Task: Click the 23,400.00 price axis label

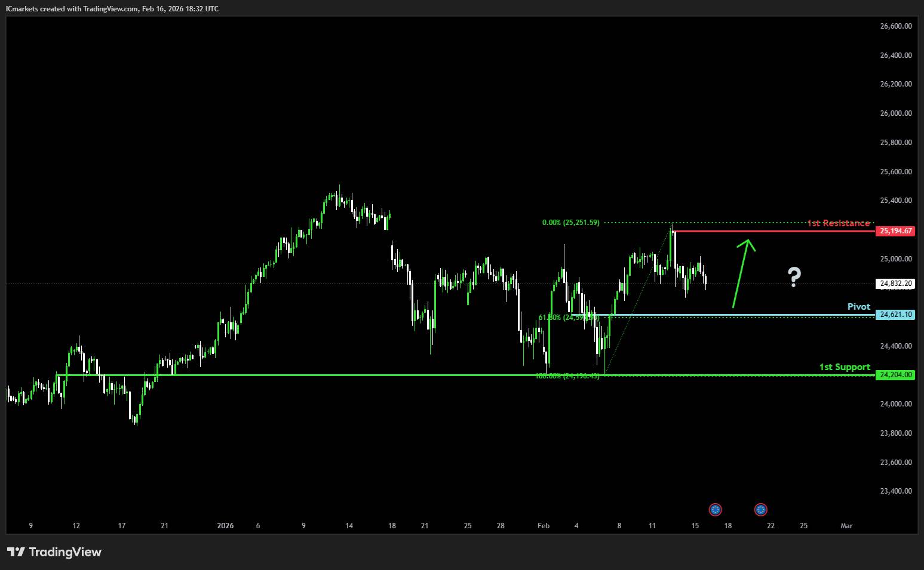Action: tap(895, 491)
